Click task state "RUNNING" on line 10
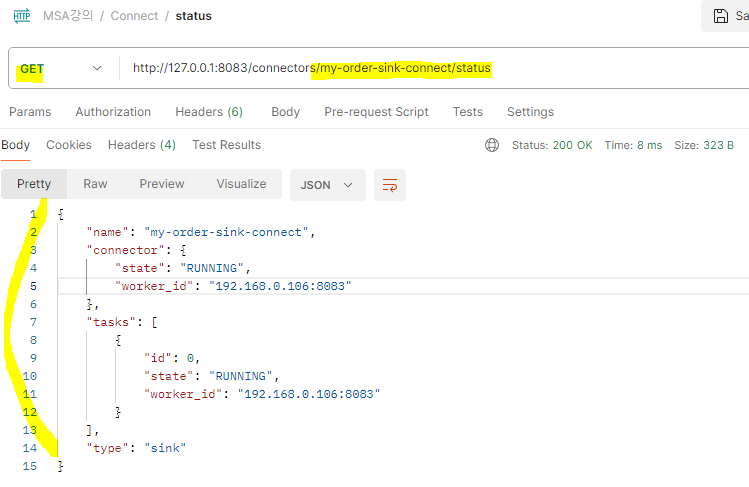This screenshot has width=749, height=487. click(x=241, y=376)
